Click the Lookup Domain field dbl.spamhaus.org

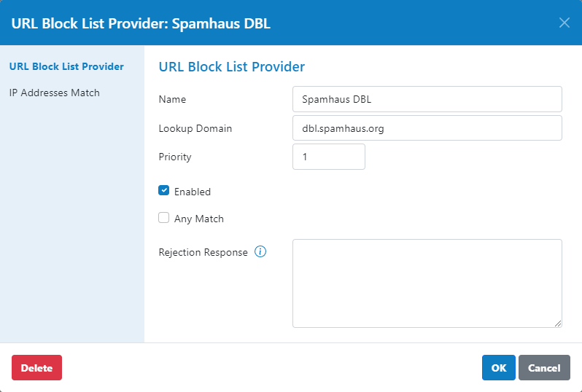pos(427,128)
